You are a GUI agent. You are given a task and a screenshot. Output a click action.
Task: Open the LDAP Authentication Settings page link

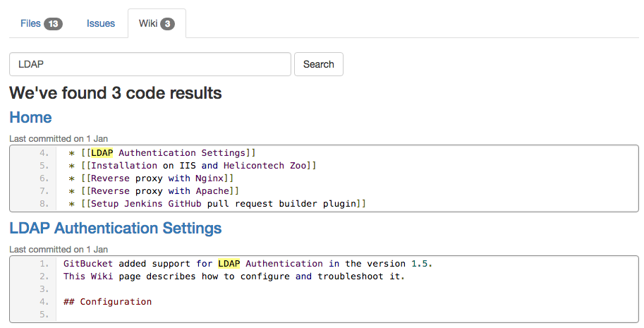pyautogui.click(x=116, y=229)
